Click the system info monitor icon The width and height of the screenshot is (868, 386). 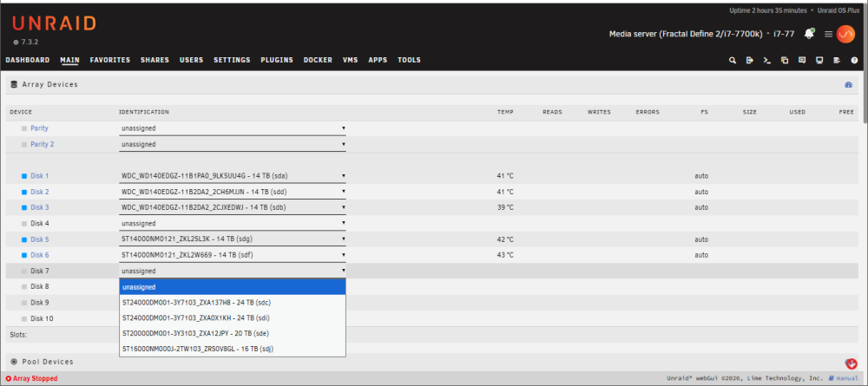click(x=819, y=60)
